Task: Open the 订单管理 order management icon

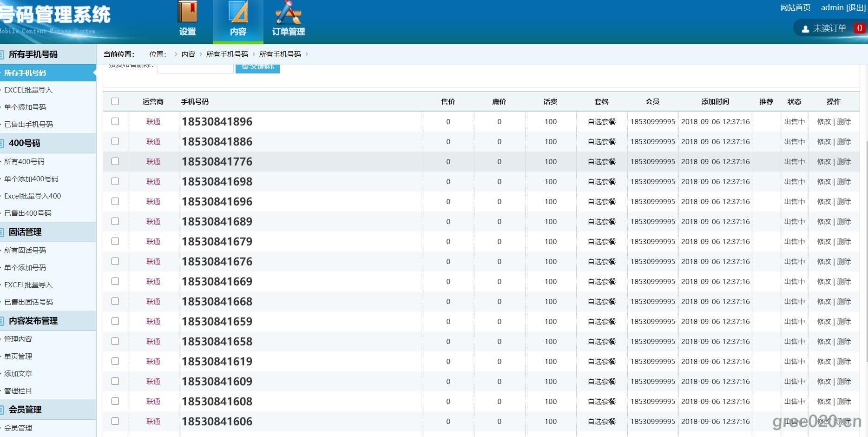Action: click(x=288, y=13)
